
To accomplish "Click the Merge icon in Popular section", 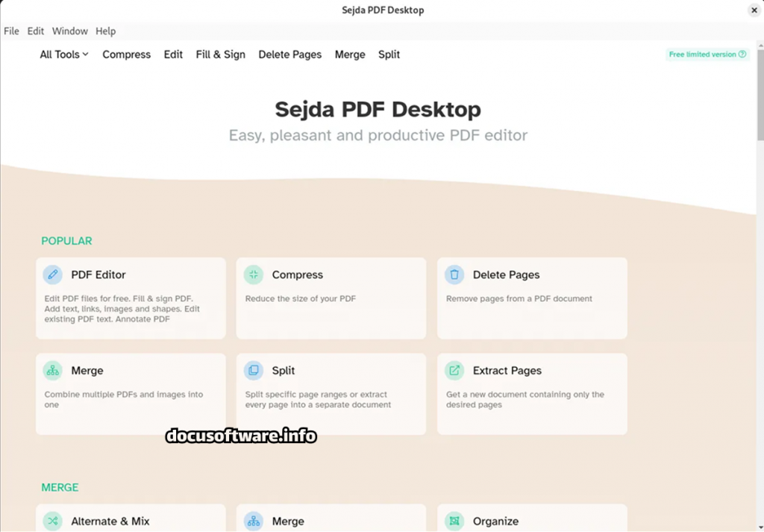I will (x=52, y=370).
